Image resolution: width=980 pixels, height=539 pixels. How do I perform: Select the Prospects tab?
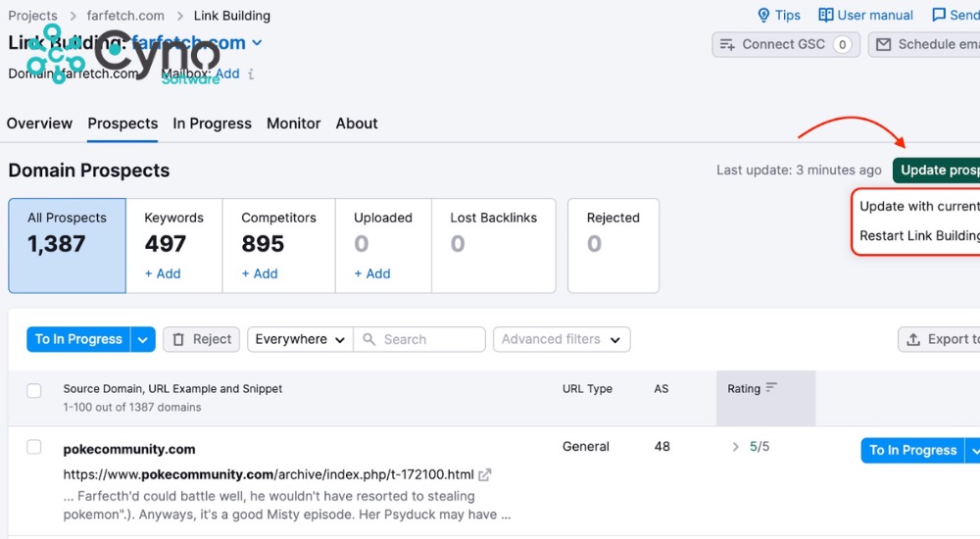pos(122,123)
